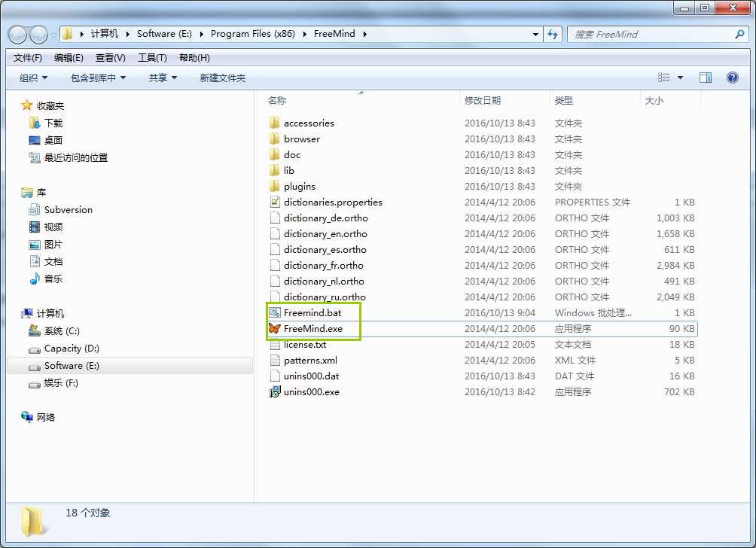Screen dimensions: 756x548
Task: Click the 网络 network icon
Action: point(27,417)
